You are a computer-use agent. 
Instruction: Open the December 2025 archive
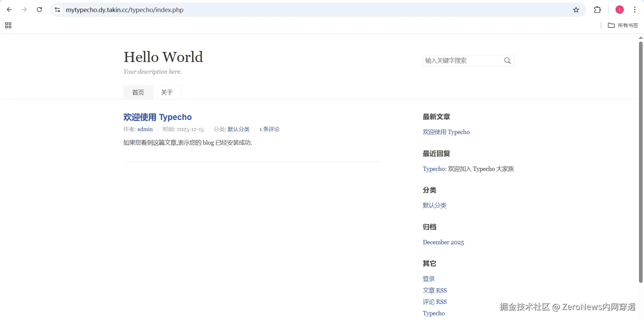443,242
